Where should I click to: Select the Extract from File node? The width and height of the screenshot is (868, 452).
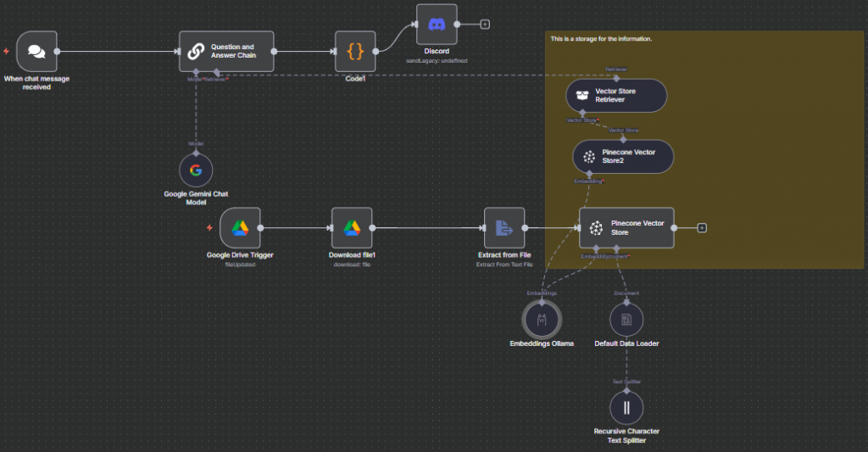(504, 228)
